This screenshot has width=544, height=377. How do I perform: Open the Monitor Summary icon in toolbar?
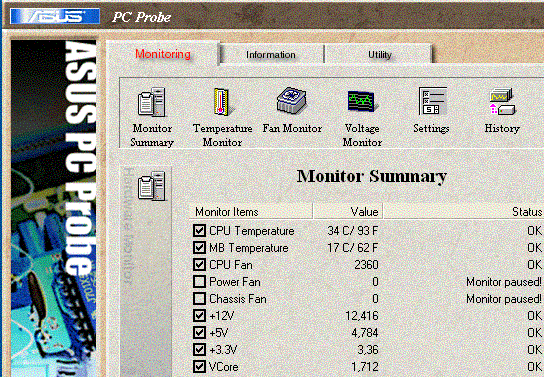tap(152, 102)
